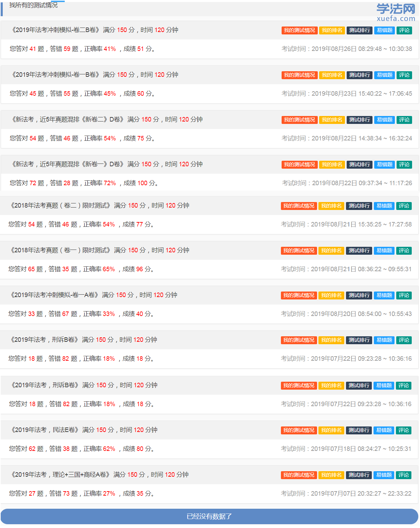View 易错题 for 2019年法考冲刺模拟-卷一B卷
Viewport: 420px width, 528px height.
click(x=385, y=75)
